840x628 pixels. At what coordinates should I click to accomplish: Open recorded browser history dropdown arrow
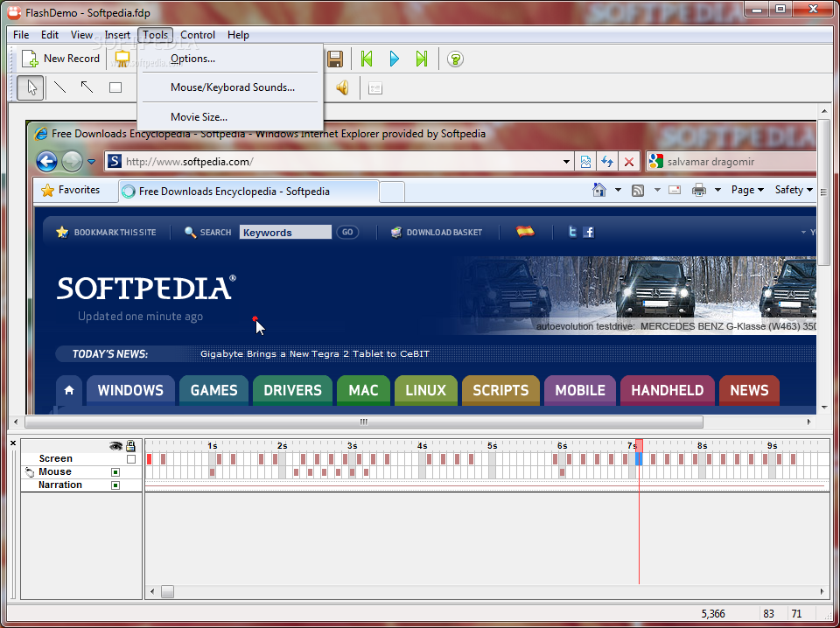pyautogui.click(x=92, y=162)
